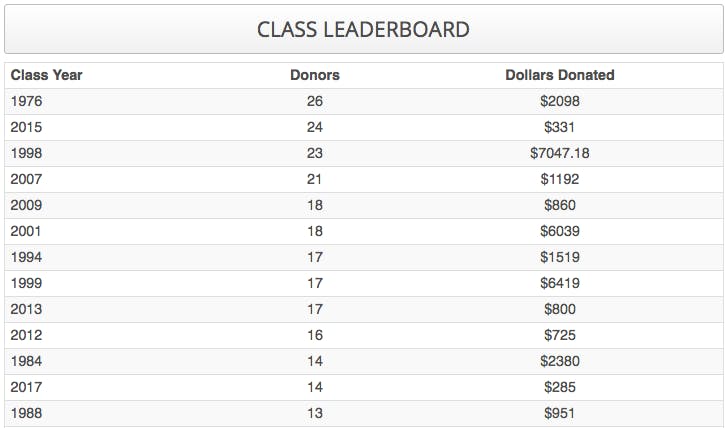726x428 pixels.
Task: Select the 1998 class row
Action: [x=27, y=153]
